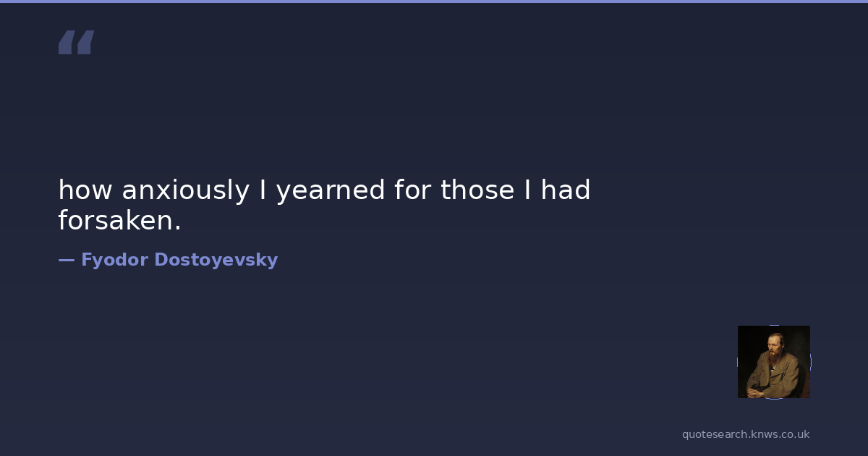Click the left stroke of the quotation mark
868x456 pixels.
click(67, 42)
